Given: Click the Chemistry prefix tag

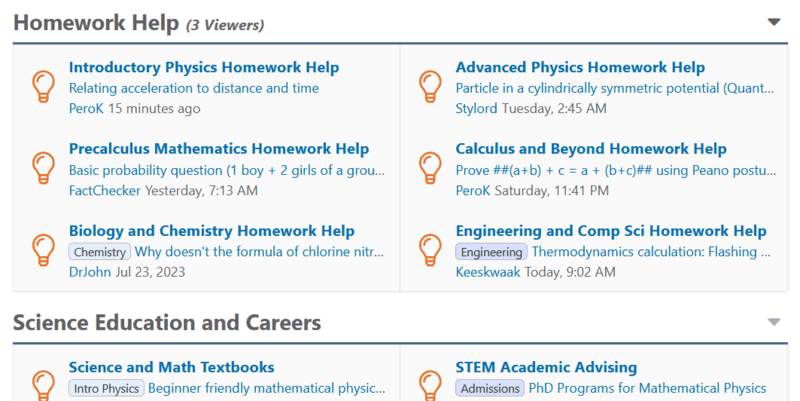Looking at the screenshot, I should point(100,252).
